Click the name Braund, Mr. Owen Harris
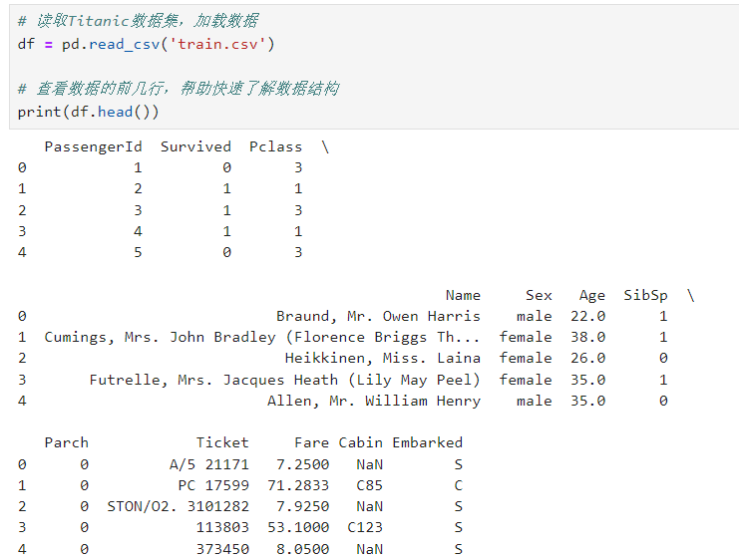Viewport: 739px width, 560px height. (x=378, y=316)
